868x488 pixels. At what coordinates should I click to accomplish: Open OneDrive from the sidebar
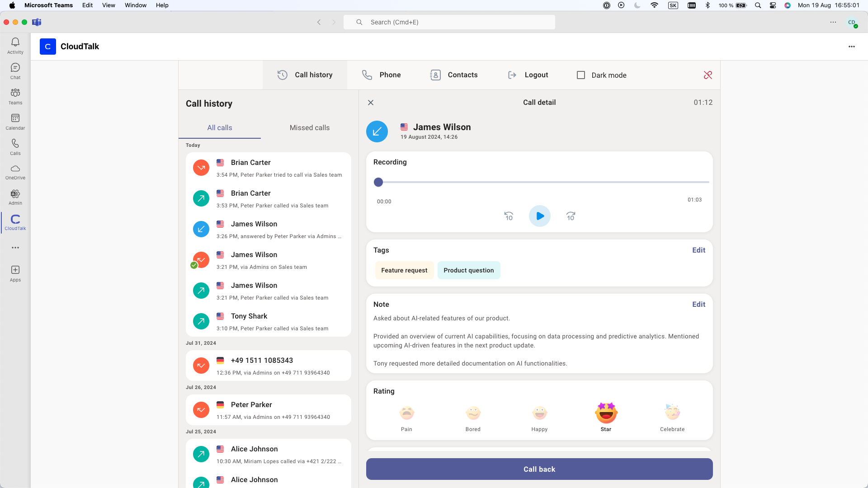pyautogui.click(x=15, y=172)
